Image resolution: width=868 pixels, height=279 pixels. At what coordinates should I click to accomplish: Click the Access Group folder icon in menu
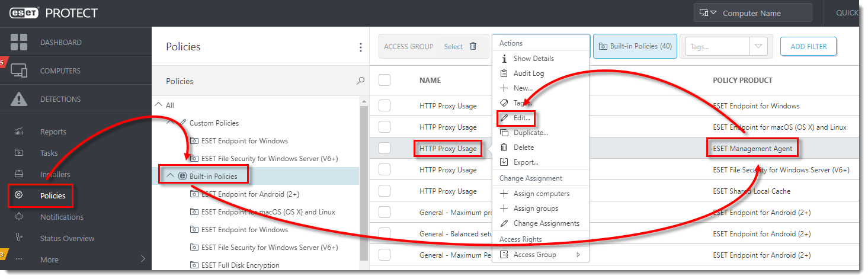point(504,255)
